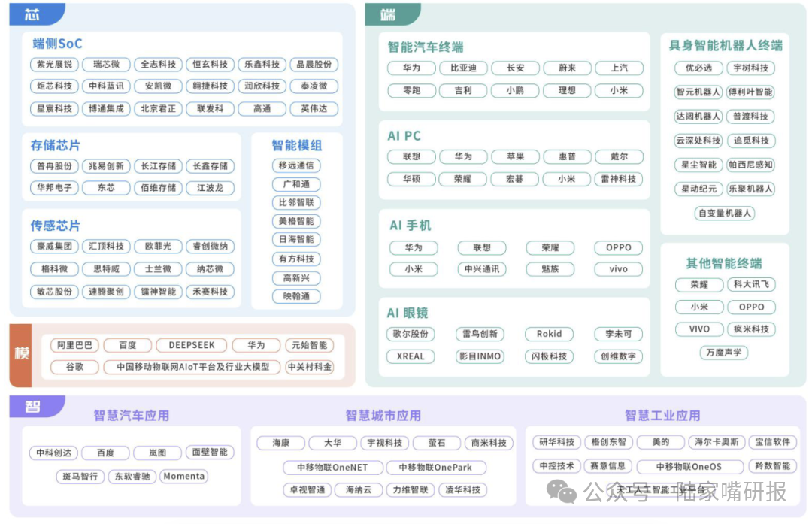812x524 pixels.
Task: Click the WeChat logo icon in watermark
Action: 562,491
